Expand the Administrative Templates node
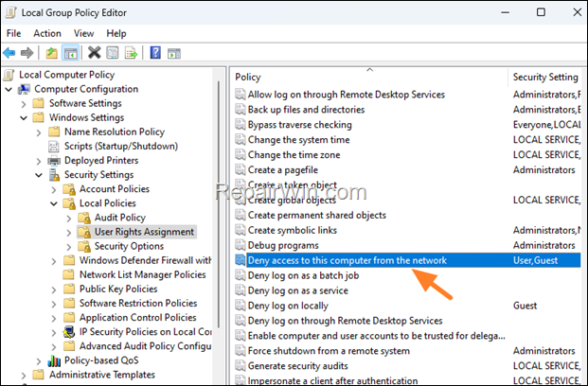The width and height of the screenshot is (588, 386). pos(24,376)
